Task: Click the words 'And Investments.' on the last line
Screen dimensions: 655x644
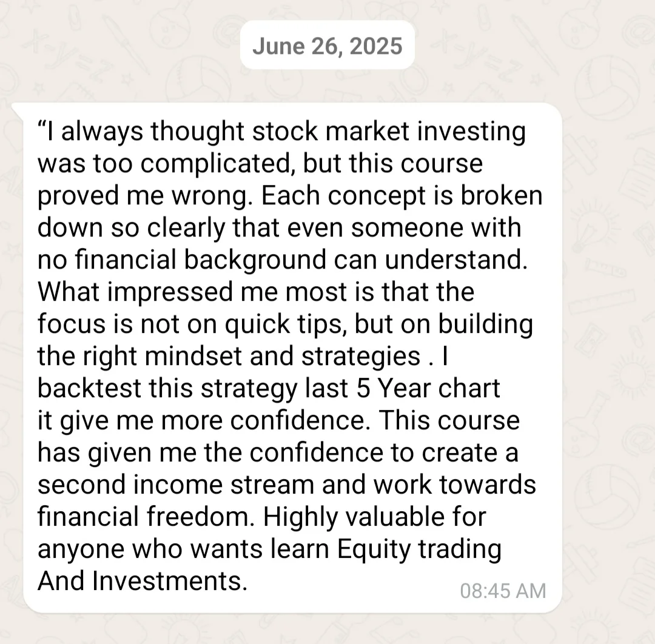Action: [x=143, y=581]
